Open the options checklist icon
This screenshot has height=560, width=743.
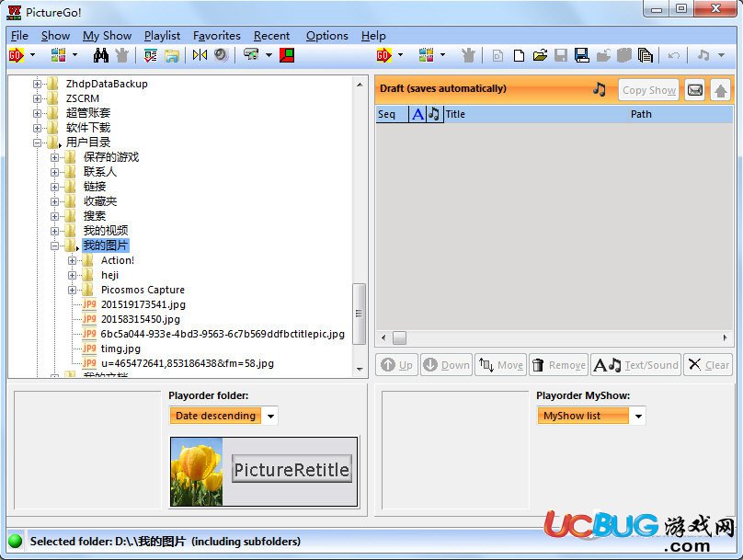[x=151, y=55]
